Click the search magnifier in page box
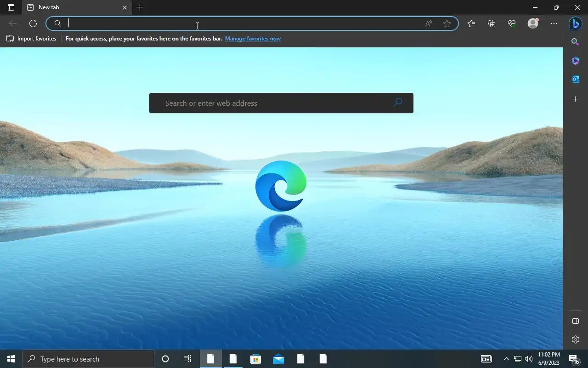This screenshot has width=588, height=368. pyautogui.click(x=398, y=103)
